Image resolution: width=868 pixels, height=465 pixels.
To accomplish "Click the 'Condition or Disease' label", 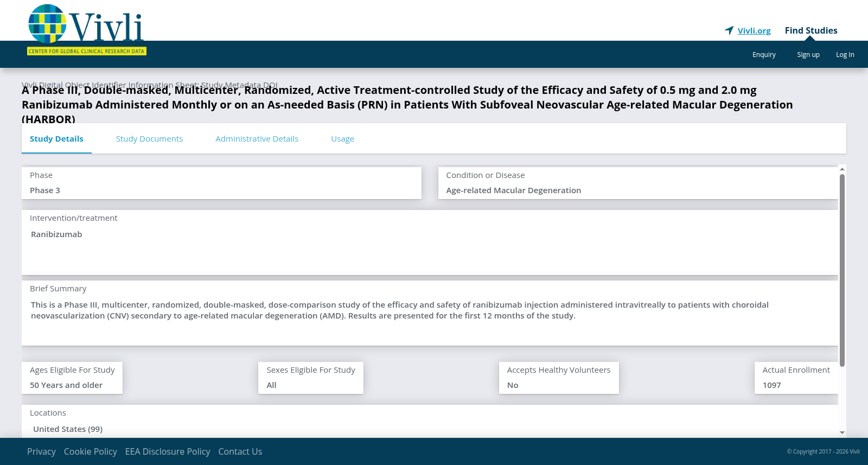I will 486,175.
